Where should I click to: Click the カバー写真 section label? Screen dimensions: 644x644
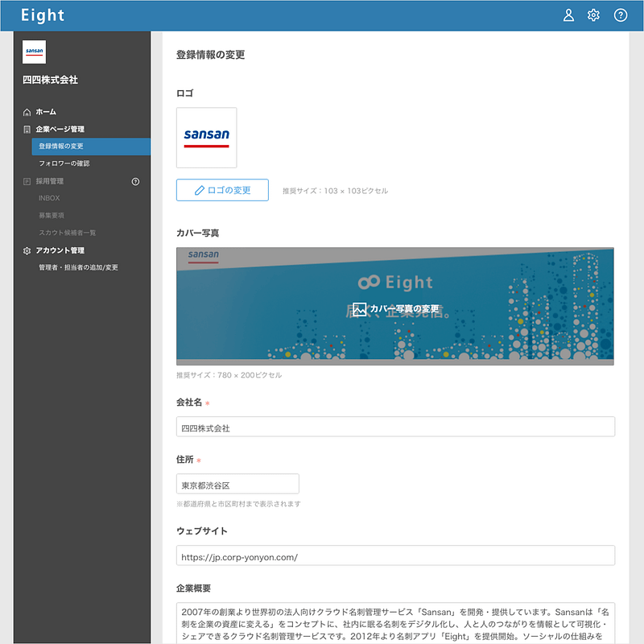click(197, 233)
